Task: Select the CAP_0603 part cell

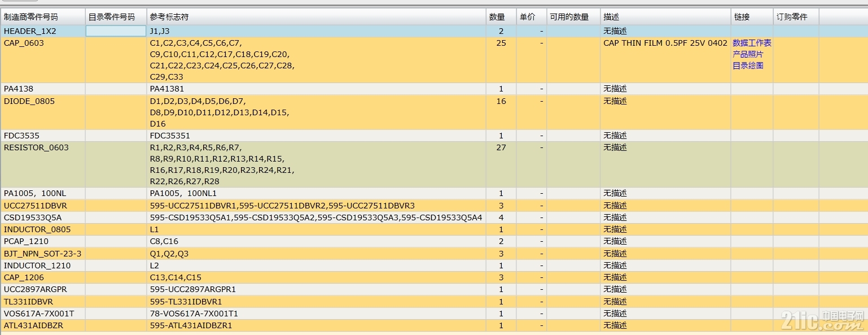Action: [x=43, y=60]
